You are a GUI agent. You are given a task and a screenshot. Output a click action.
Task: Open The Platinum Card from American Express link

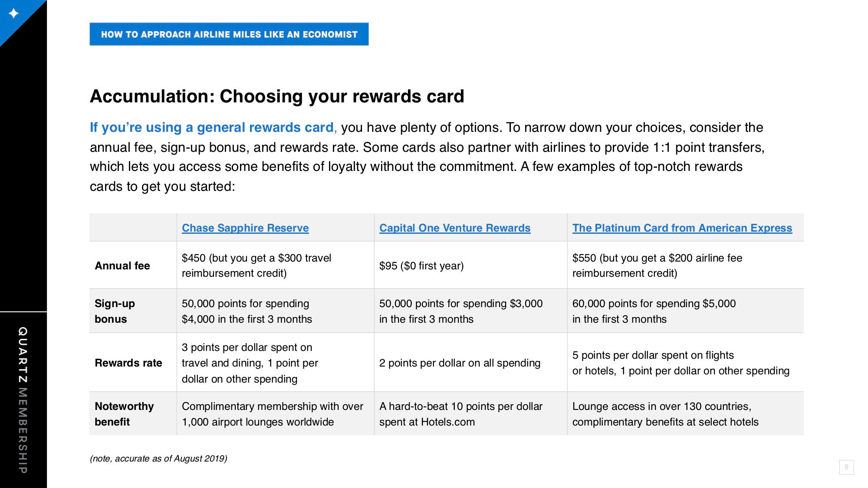(x=682, y=228)
